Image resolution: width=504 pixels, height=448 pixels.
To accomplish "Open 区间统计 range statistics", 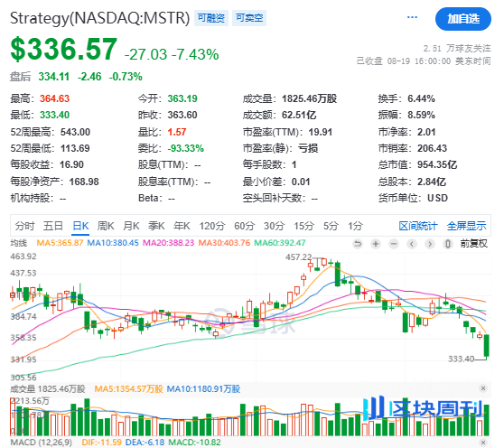I will pyautogui.click(x=418, y=226).
